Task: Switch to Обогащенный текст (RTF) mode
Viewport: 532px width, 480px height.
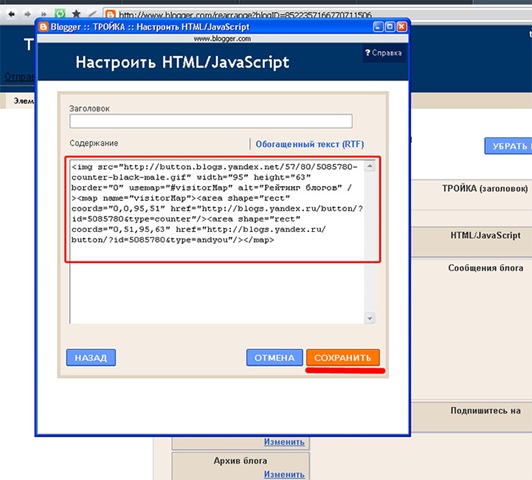Action: [309, 144]
